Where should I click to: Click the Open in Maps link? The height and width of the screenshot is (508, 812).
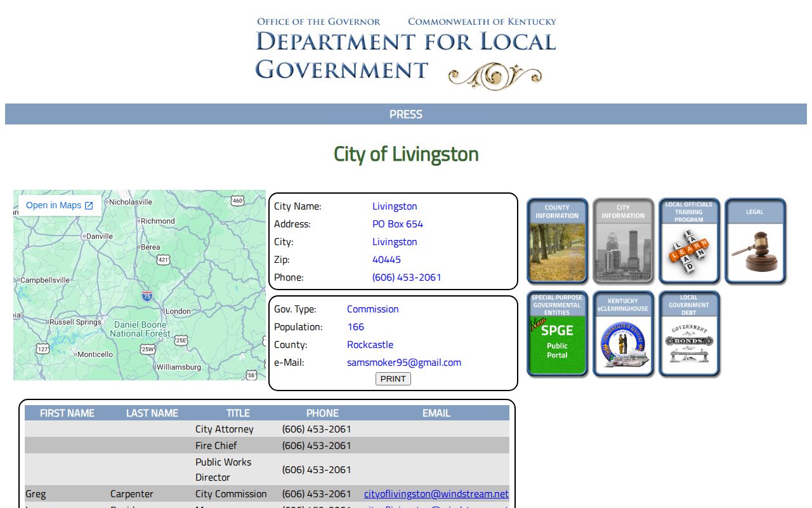point(60,206)
